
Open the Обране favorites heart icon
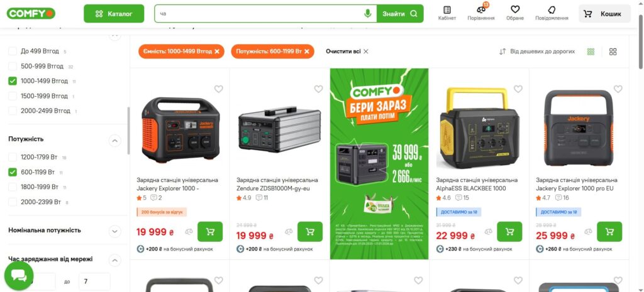(515, 9)
